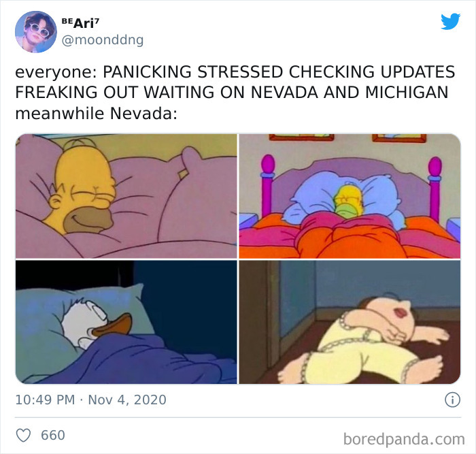476x454 pixels.
Task: Open the Nov 4, 2020 date link
Action: [127, 400]
